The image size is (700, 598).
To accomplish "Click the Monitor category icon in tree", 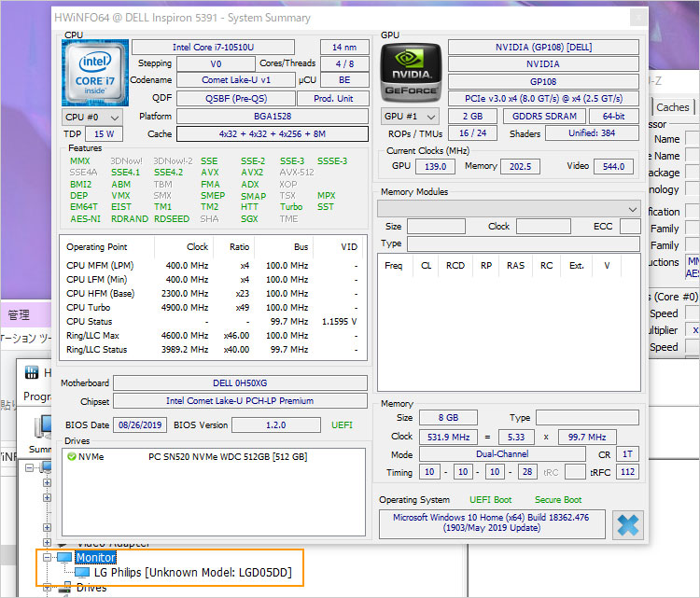I will tap(64, 557).
